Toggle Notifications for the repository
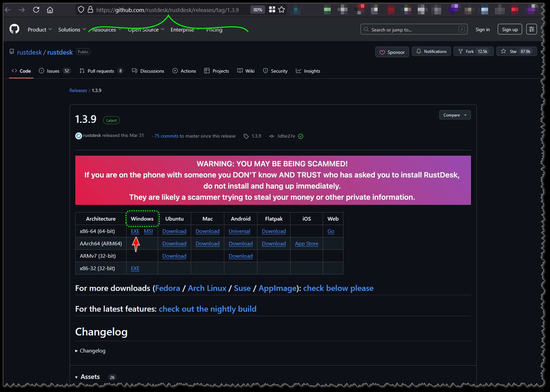Viewport: 550px width, 392px height. point(431,52)
